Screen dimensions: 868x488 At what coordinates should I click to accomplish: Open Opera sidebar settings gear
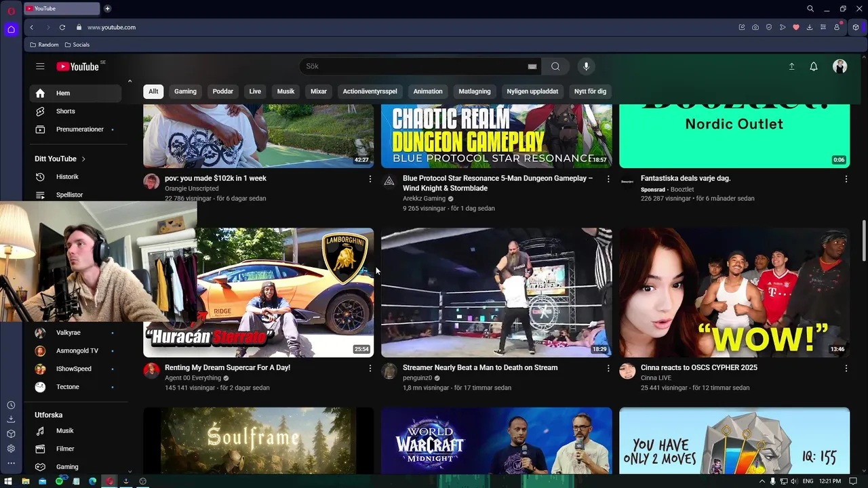click(11, 449)
